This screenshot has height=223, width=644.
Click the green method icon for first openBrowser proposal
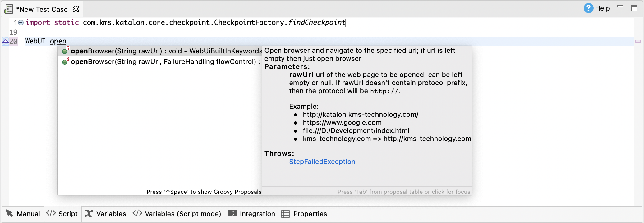[65, 51]
